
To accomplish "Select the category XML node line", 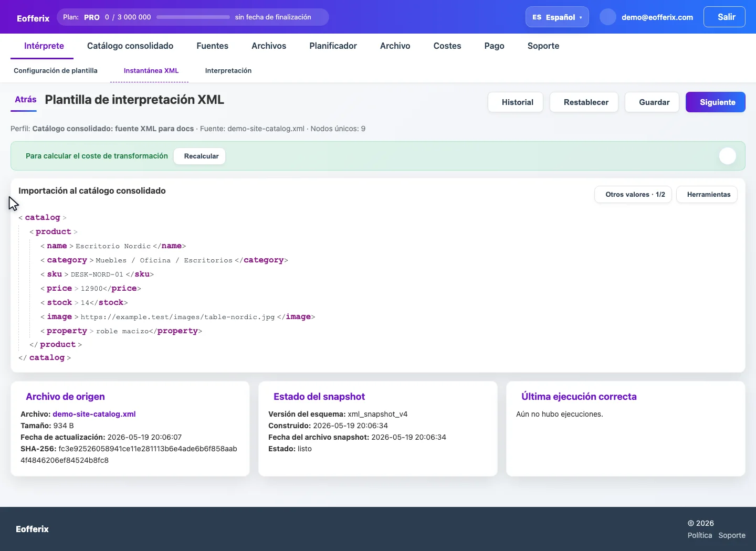I will (x=164, y=260).
